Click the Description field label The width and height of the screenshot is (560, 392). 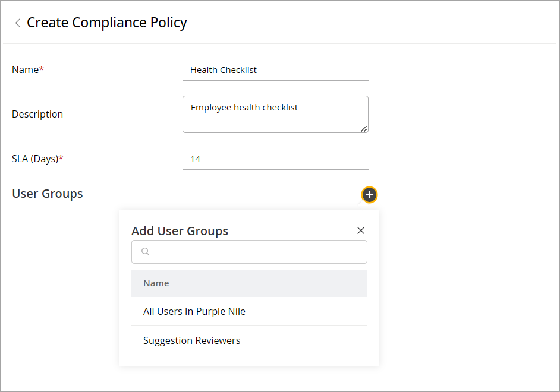[37, 114]
